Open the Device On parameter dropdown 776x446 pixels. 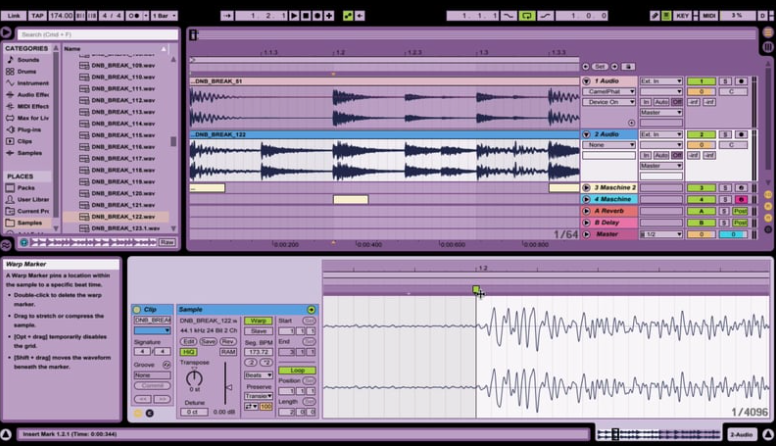pos(609,102)
